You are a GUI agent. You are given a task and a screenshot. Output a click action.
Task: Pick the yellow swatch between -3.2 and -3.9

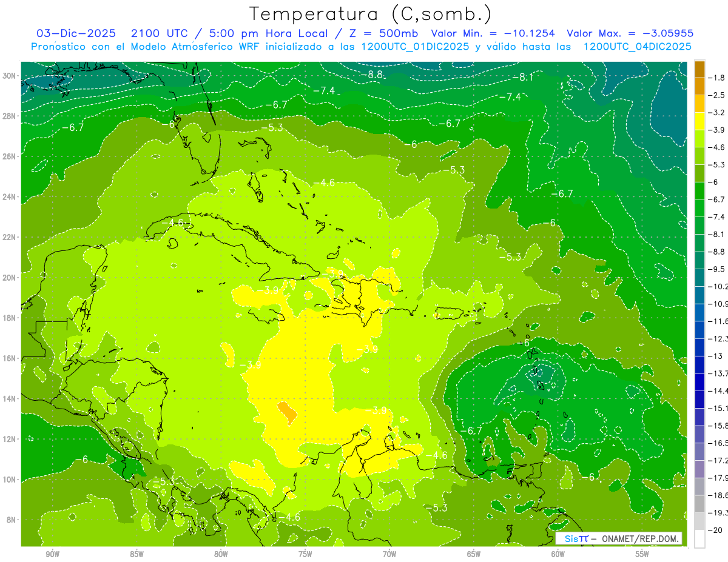699,121
